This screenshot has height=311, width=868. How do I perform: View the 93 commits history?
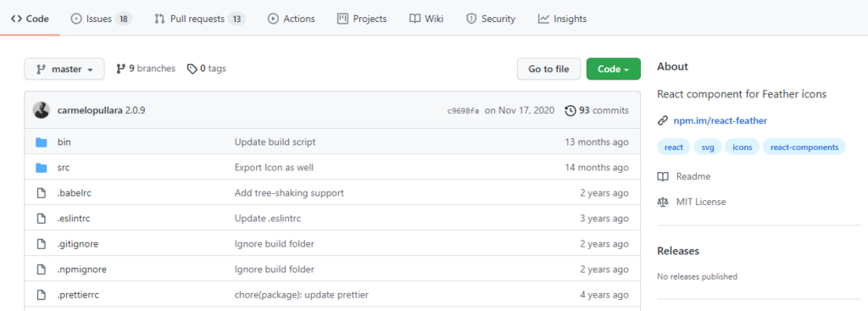[597, 110]
